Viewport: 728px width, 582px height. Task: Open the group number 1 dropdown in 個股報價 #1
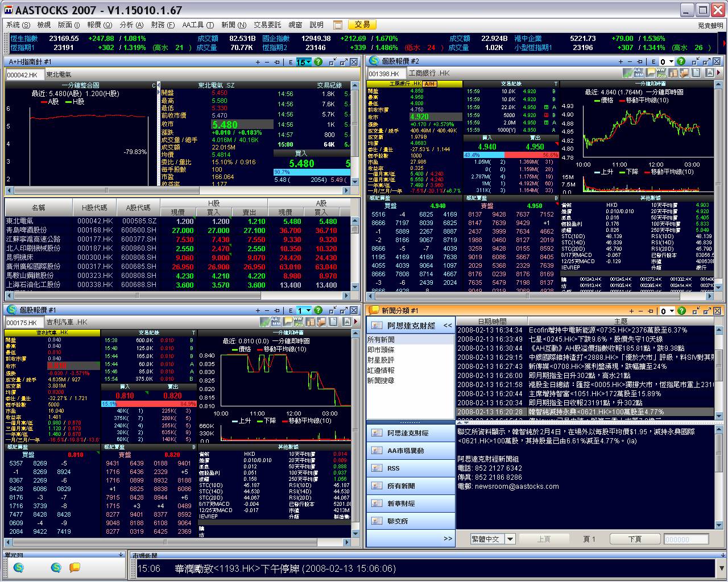pos(308,310)
